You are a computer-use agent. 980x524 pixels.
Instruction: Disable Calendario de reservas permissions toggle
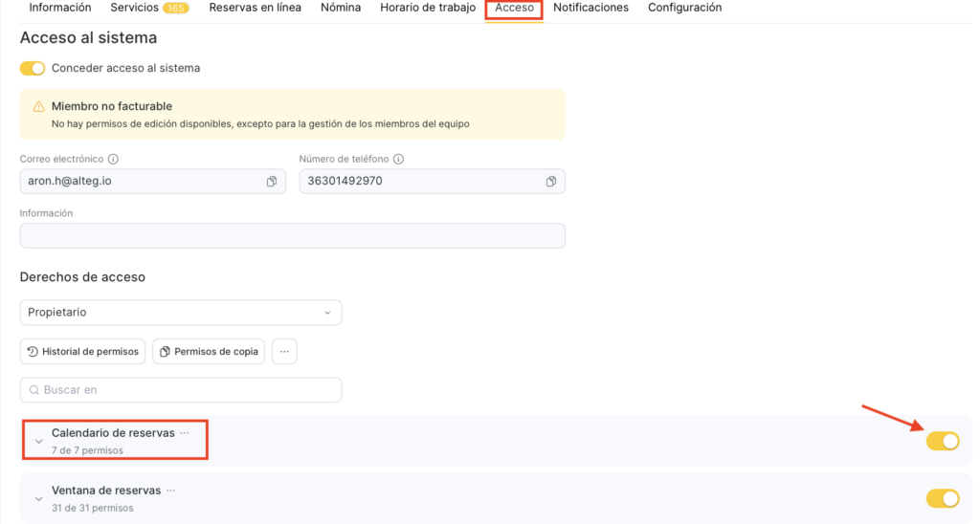942,441
